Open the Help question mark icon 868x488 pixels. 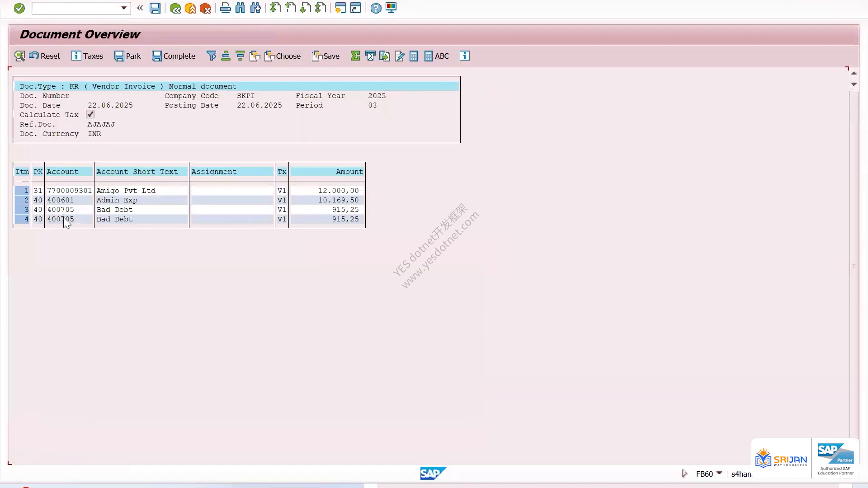click(x=376, y=8)
